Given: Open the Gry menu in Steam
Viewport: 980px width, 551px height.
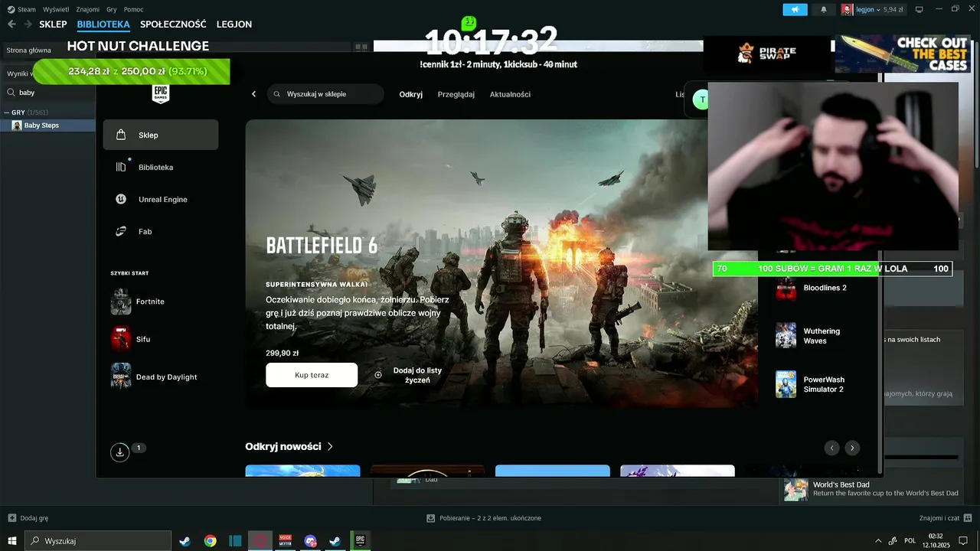Looking at the screenshot, I should pos(112,9).
